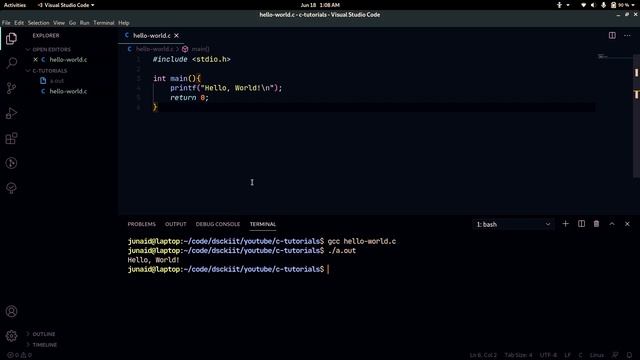Click the editor vertical scrollbar
The height and width of the screenshot is (360, 640).
point(636,116)
